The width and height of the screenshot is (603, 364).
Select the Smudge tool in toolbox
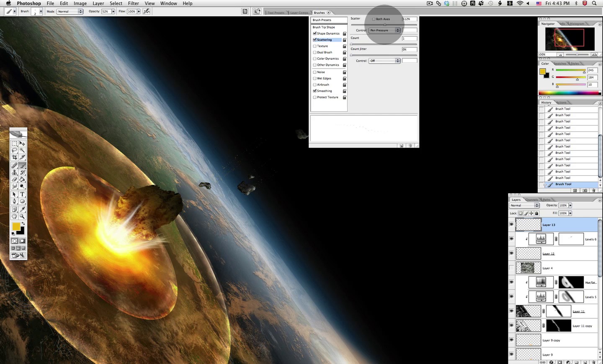[x=14, y=186]
